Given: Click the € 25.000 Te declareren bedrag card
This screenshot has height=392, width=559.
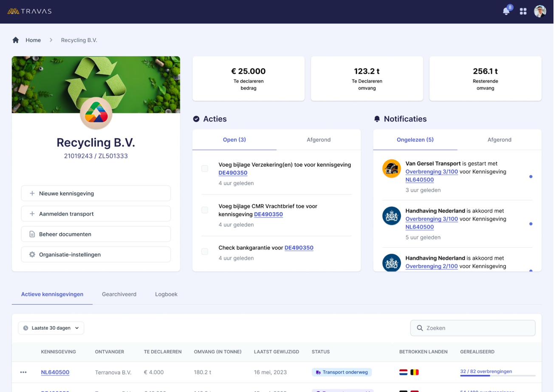Looking at the screenshot, I should click(251, 79).
